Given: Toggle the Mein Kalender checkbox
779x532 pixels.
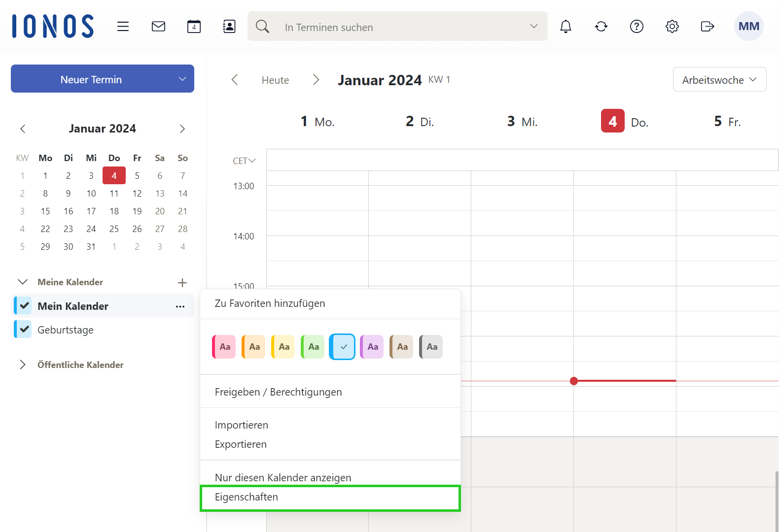Looking at the screenshot, I should tap(23, 305).
